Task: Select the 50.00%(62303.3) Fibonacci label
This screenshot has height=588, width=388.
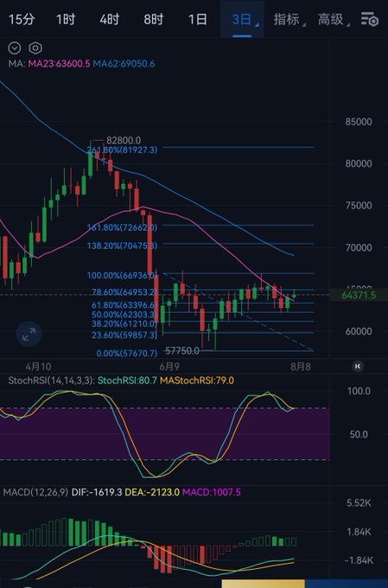Action: pyautogui.click(x=124, y=315)
